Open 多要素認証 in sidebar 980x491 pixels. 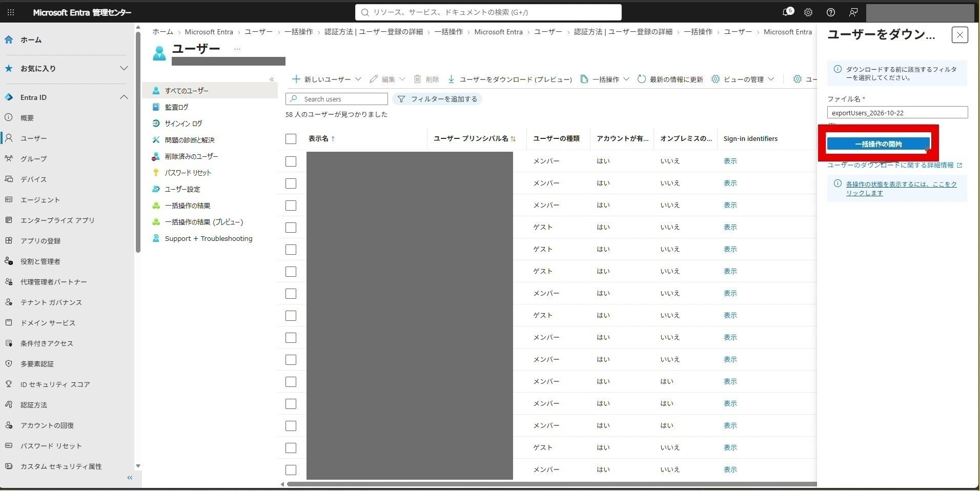(37, 364)
